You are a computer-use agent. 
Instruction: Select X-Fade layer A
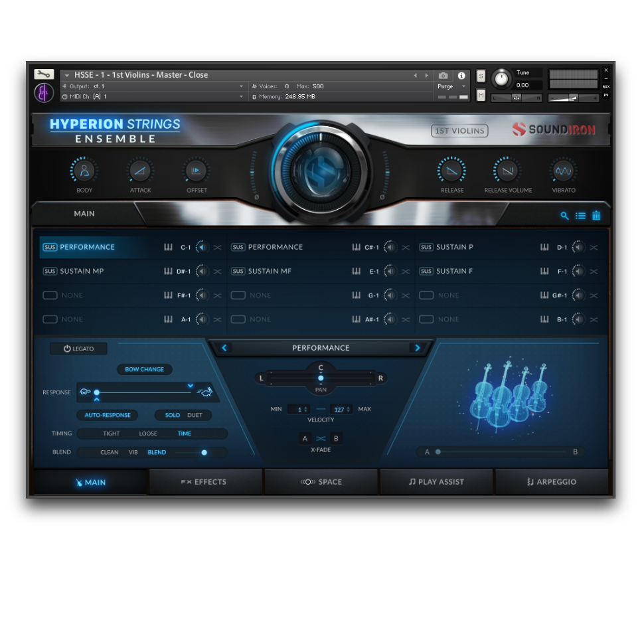tap(305, 439)
